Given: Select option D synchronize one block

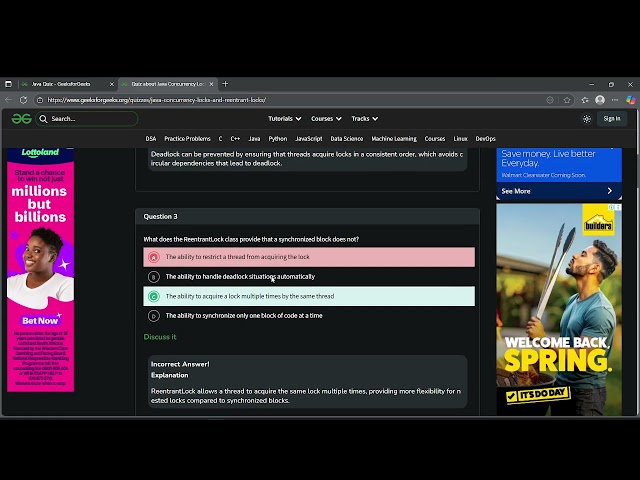Looking at the screenshot, I should (309, 316).
